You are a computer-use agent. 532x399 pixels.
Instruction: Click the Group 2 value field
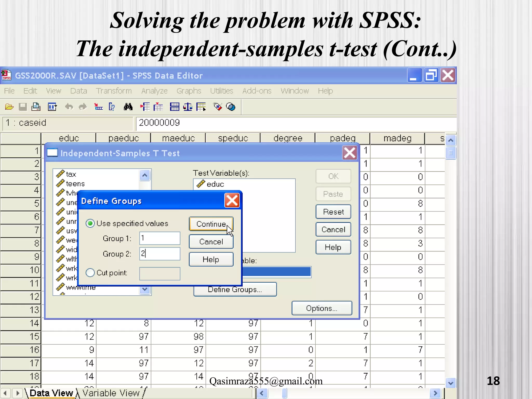pos(160,254)
